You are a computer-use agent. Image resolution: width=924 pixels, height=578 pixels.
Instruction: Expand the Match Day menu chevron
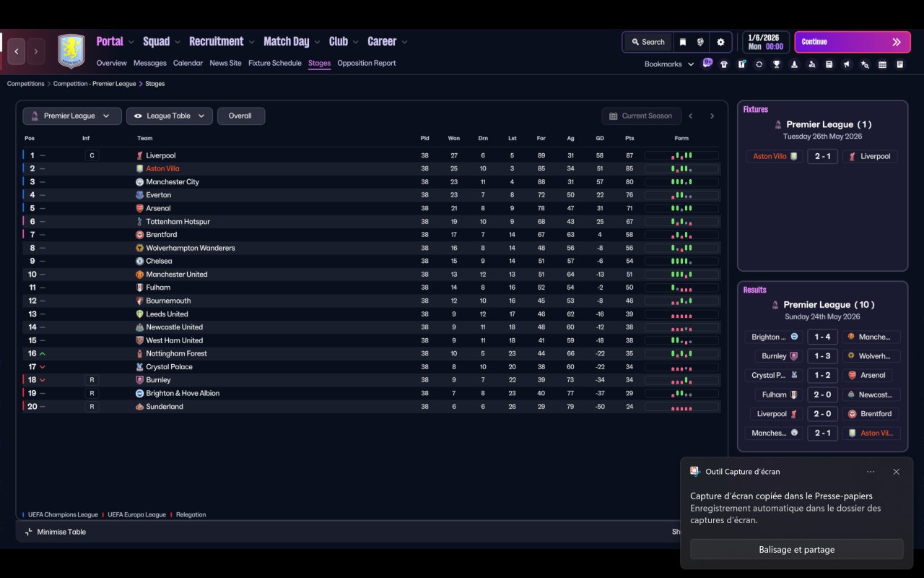pos(317,42)
